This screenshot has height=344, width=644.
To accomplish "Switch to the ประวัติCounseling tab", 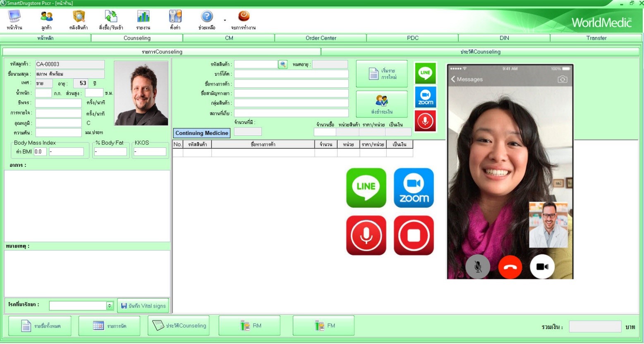I will [x=480, y=52].
